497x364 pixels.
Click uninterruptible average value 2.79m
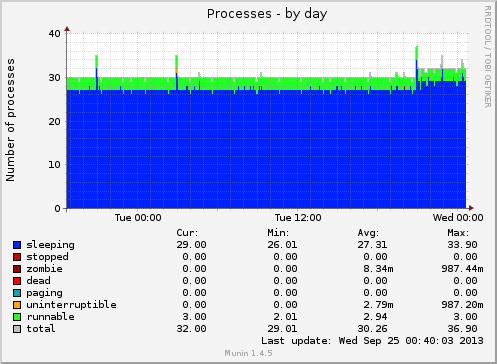point(378,305)
